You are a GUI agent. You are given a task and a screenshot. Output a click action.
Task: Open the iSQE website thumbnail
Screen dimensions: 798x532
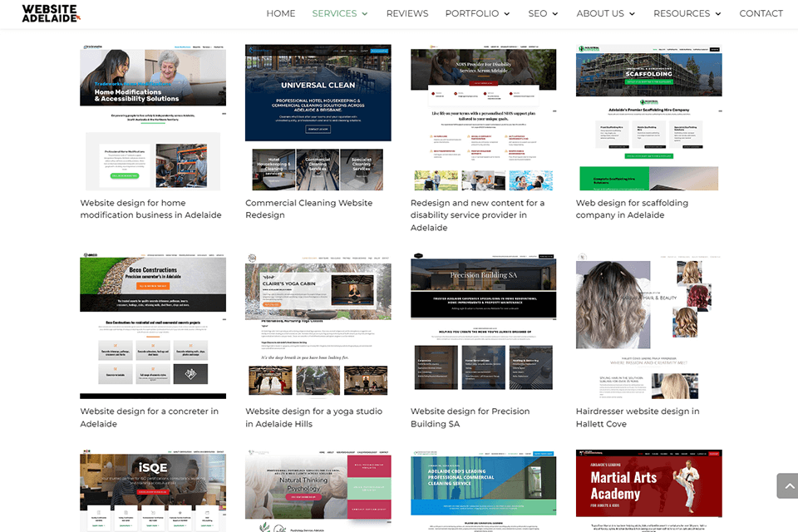tap(153, 490)
